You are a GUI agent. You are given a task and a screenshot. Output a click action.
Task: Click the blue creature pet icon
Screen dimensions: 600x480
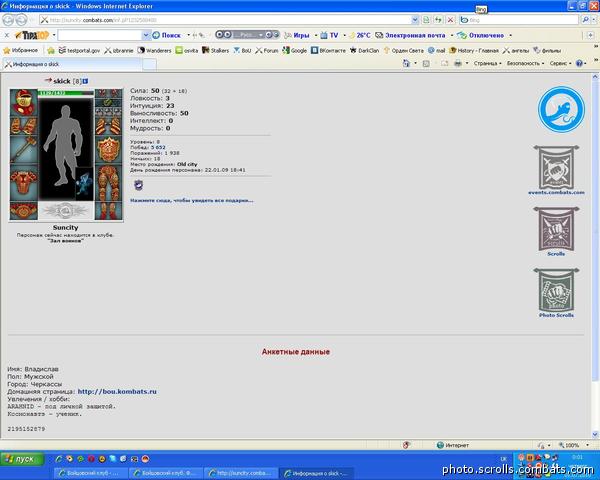(x=84, y=184)
